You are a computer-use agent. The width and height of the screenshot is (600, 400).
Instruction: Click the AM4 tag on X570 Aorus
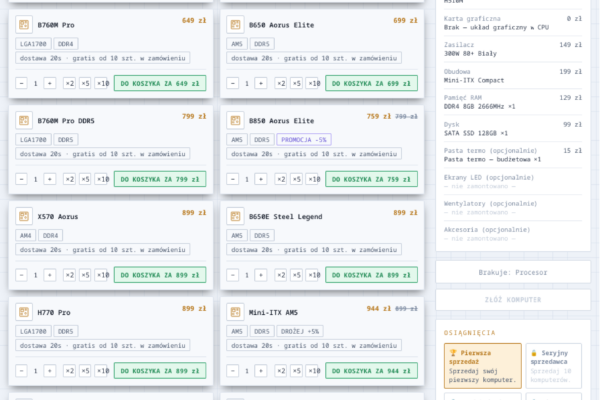click(26, 235)
